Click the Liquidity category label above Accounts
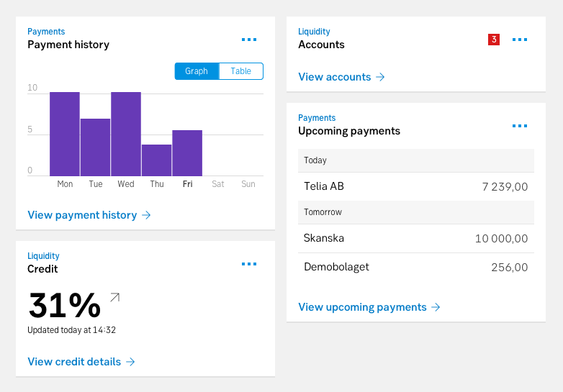Viewport: 563px width, 392px height. tap(314, 32)
